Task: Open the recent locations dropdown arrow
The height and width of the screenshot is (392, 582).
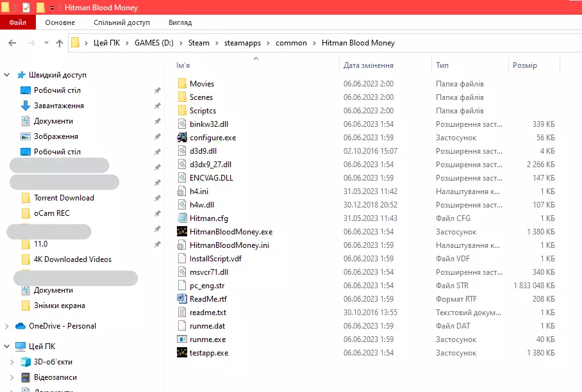Action: 46,43
